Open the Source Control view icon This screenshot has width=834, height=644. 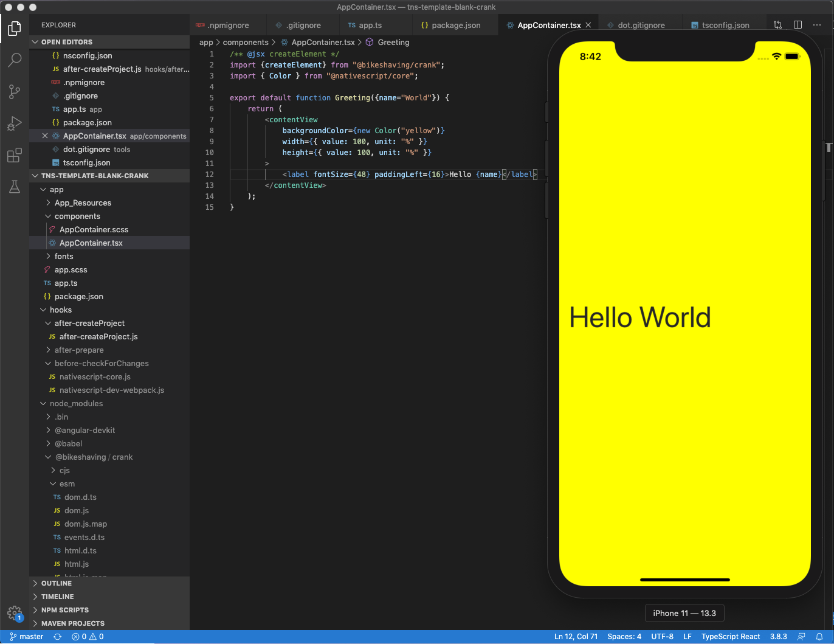15,92
